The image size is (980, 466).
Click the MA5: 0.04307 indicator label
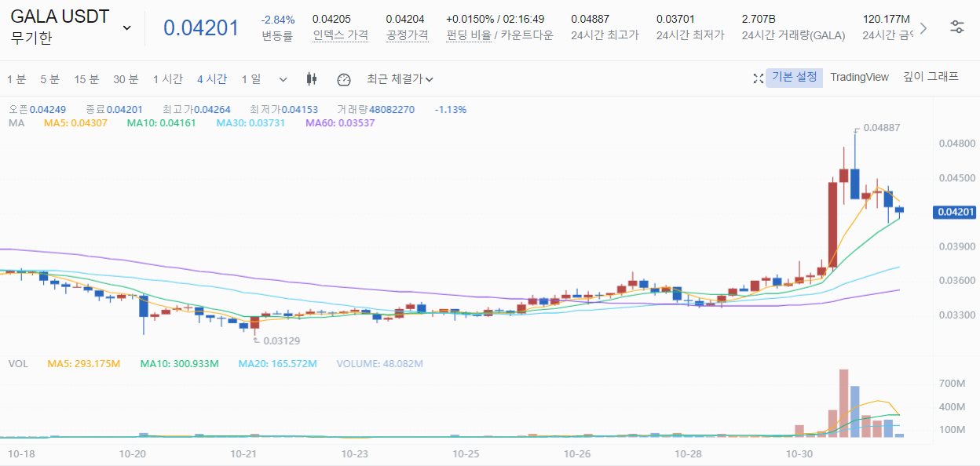tap(75, 123)
